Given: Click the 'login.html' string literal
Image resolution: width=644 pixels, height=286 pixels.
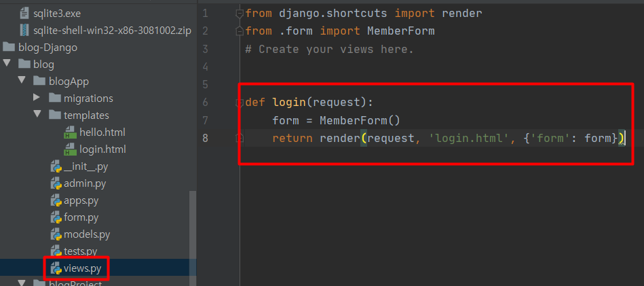Looking at the screenshot, I should pos(469,139).
